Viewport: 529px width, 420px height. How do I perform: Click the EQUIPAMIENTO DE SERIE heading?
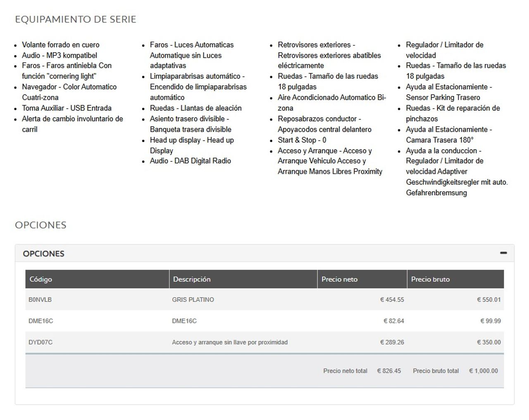[76, 19]
